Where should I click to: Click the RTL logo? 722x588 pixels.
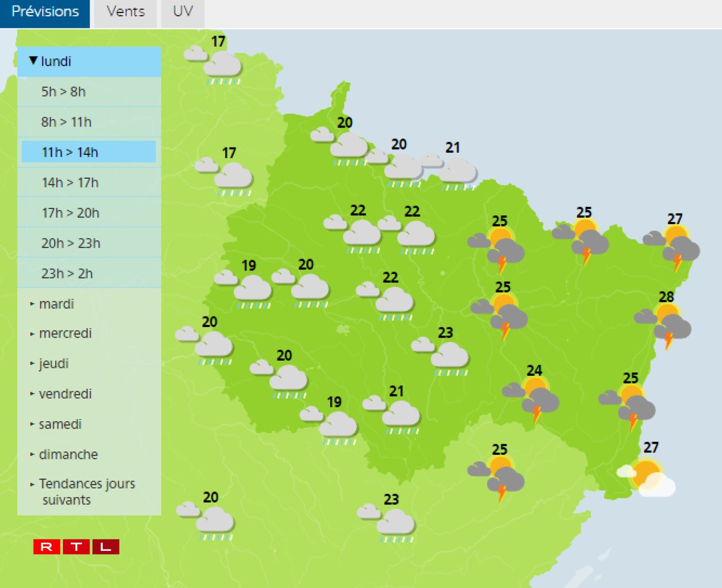(76, 547)
